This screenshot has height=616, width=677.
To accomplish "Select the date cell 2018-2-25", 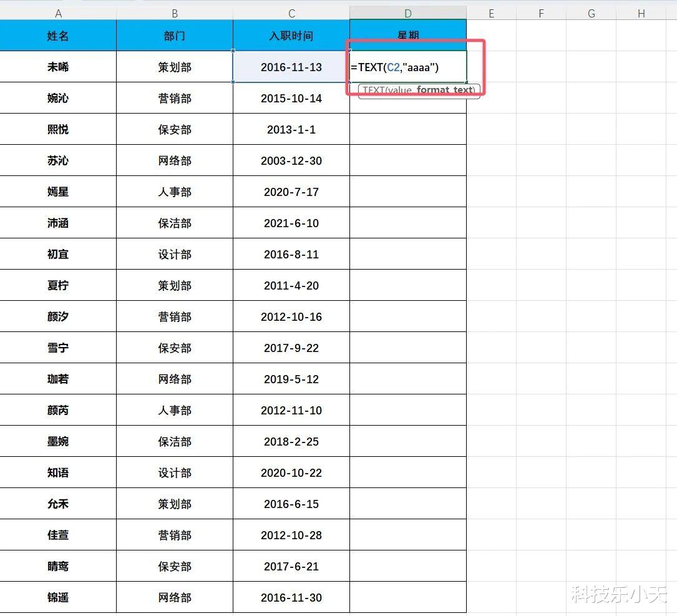I will tap(291, 441).
